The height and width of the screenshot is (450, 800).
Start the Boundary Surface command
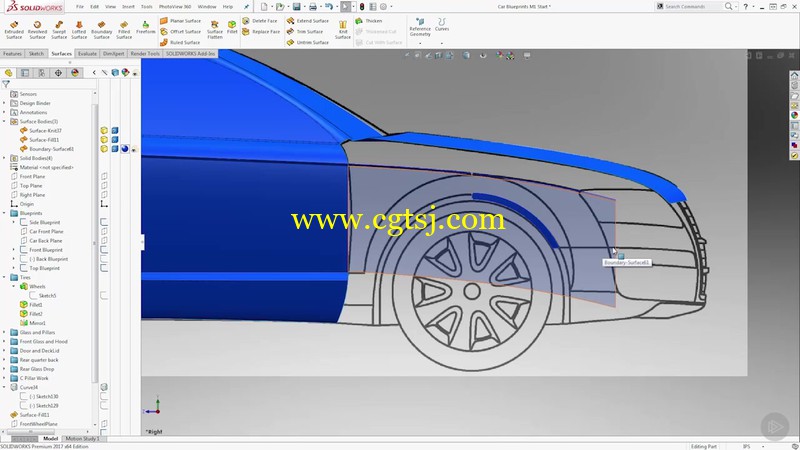point(101,30)
